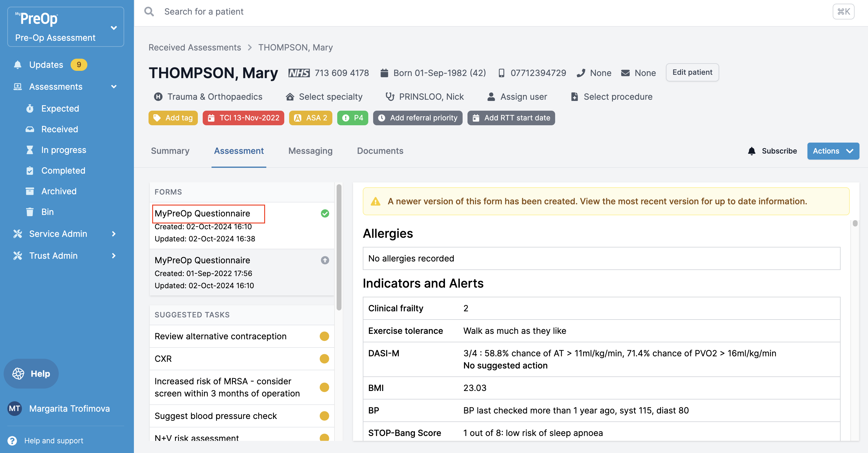Click the Service Admin tools icon
Image resolution: width=868 pixels, height=453 pixels.
coord(18,233)
